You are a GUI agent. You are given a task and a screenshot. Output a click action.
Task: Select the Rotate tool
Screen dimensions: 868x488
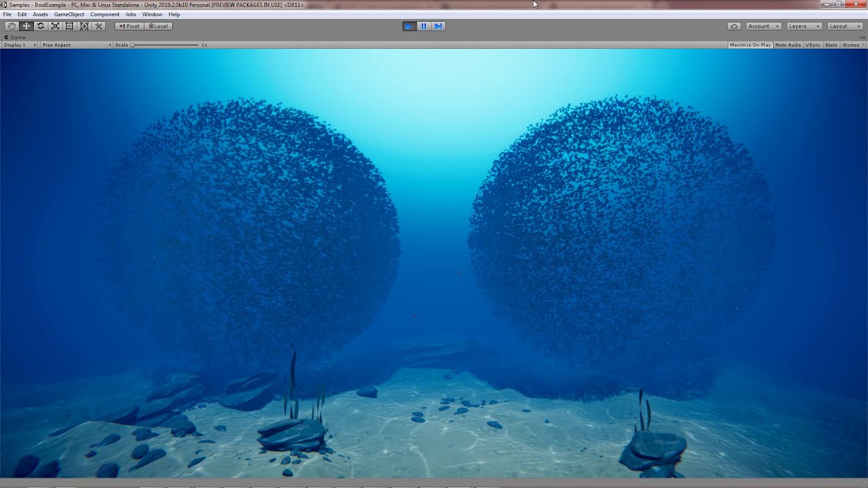(x=40, y=26)
